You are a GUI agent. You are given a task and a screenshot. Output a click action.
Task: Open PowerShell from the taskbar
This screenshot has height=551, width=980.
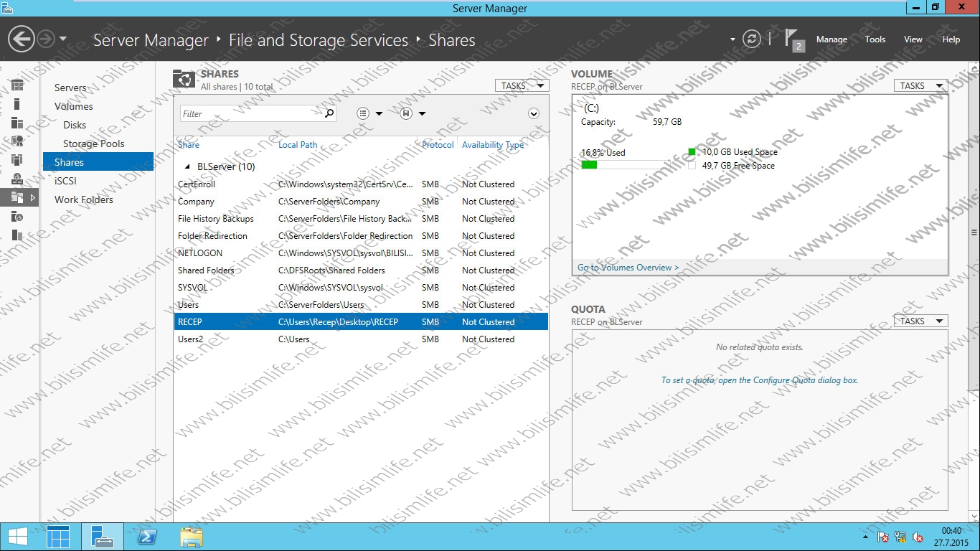147,537
